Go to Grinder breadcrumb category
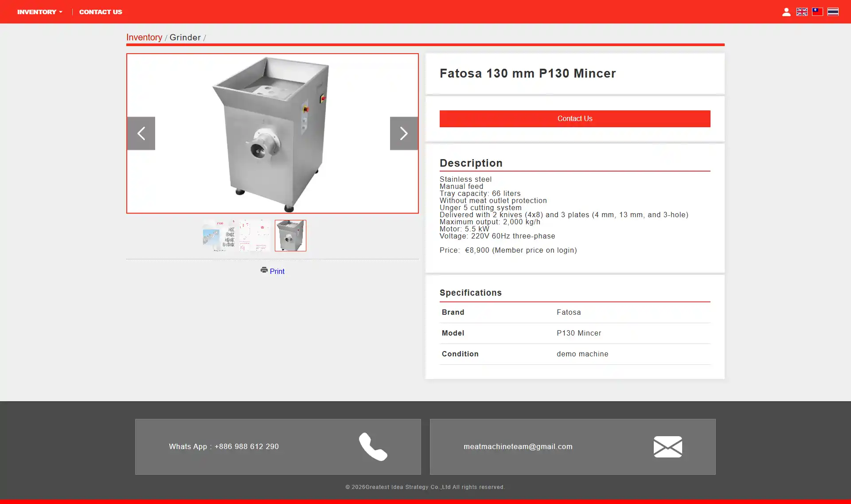Viewport: 851px width, 504px height. point(185,37)
